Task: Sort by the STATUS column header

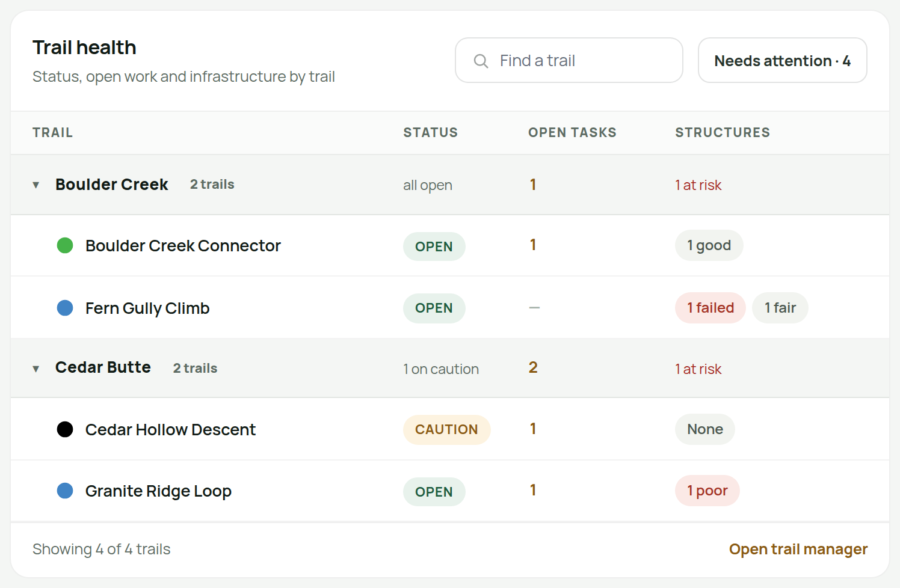Action: (431, 132)
